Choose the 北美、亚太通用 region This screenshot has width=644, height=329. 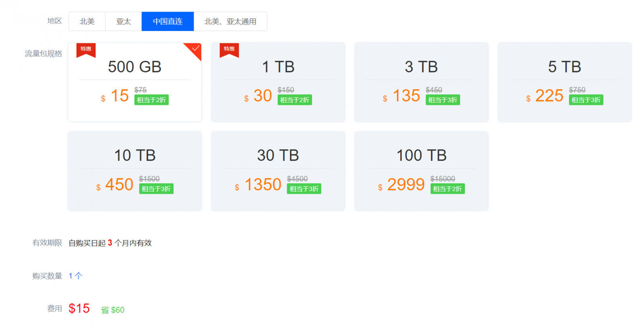click(x=230, y=22)
